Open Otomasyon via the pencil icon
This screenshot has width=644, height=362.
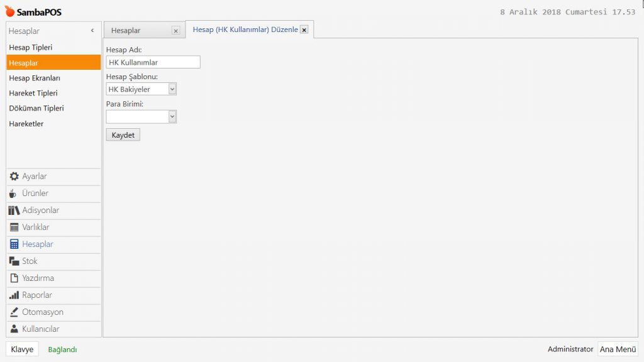coord(14,312)
